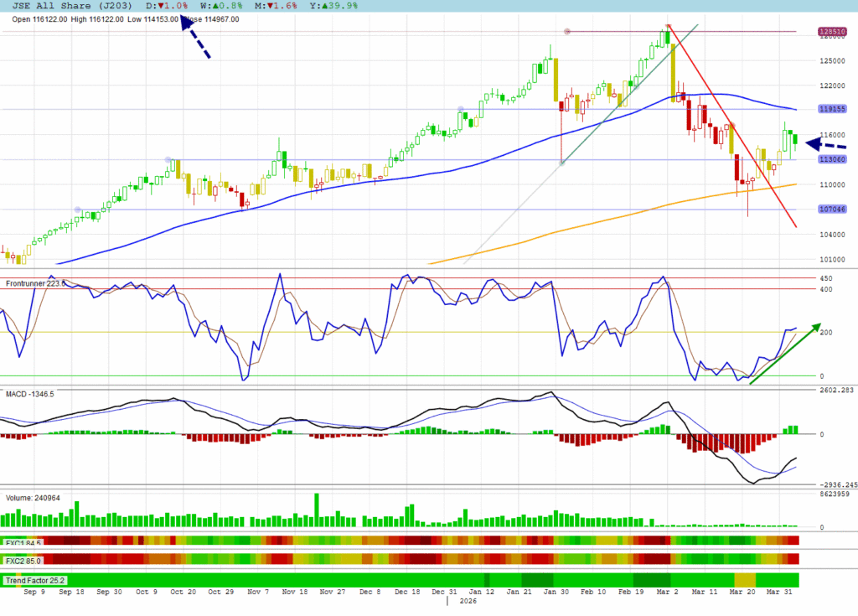This screenshot has width=858, height=616.
Task: Click the Mar 2 date on time axis
Action: click(667, 592)
